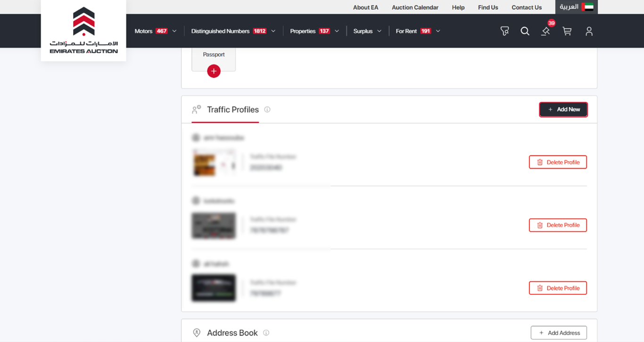The image size is (644, 342).
Task: Expand the Motors dropdown
Action: pos(174,31)
